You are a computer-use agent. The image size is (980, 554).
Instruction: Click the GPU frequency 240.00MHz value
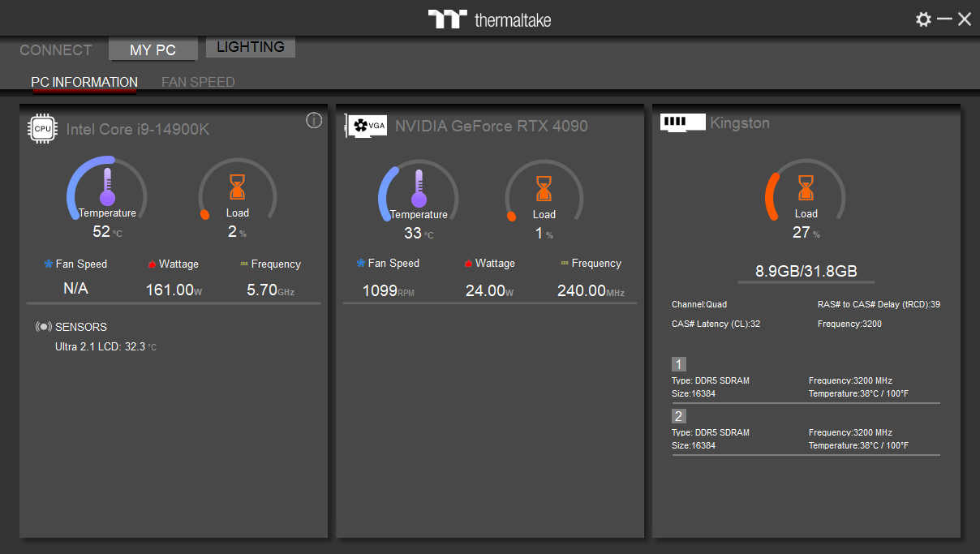click(591, 290)
